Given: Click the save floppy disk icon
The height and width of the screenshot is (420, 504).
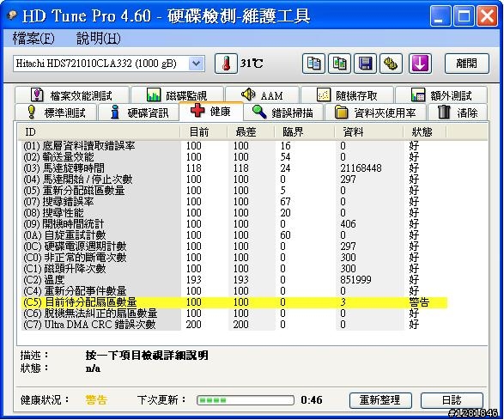Looking at the screenshot, I should pos(365,64).
